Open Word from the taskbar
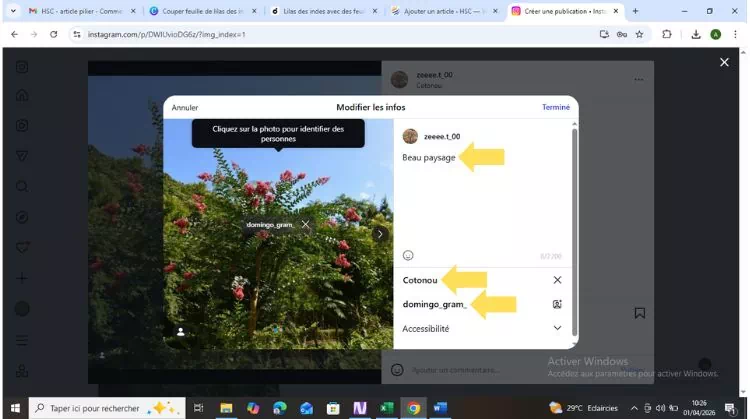The image size is (750, 419). click(x=440, y=408)
